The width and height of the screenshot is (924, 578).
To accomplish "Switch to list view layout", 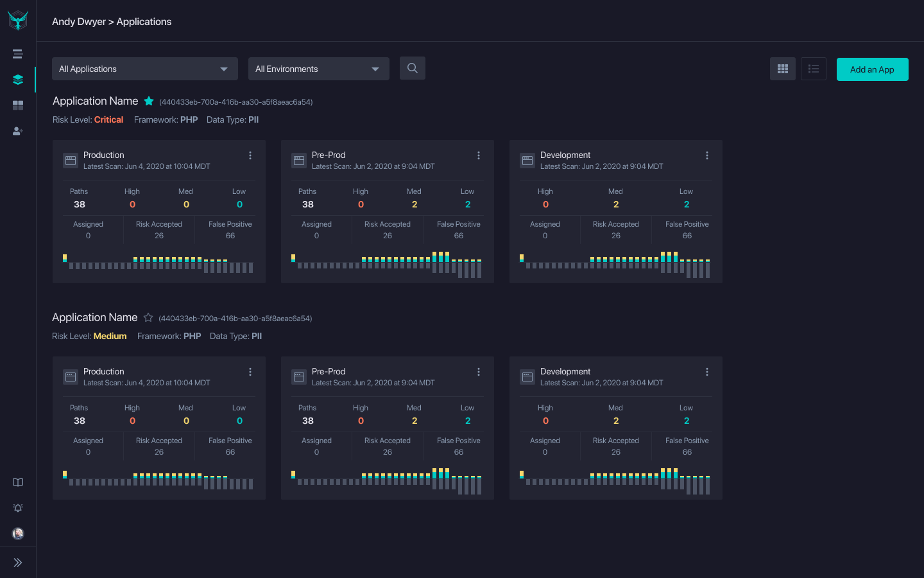I will click(x=814, y=69).
